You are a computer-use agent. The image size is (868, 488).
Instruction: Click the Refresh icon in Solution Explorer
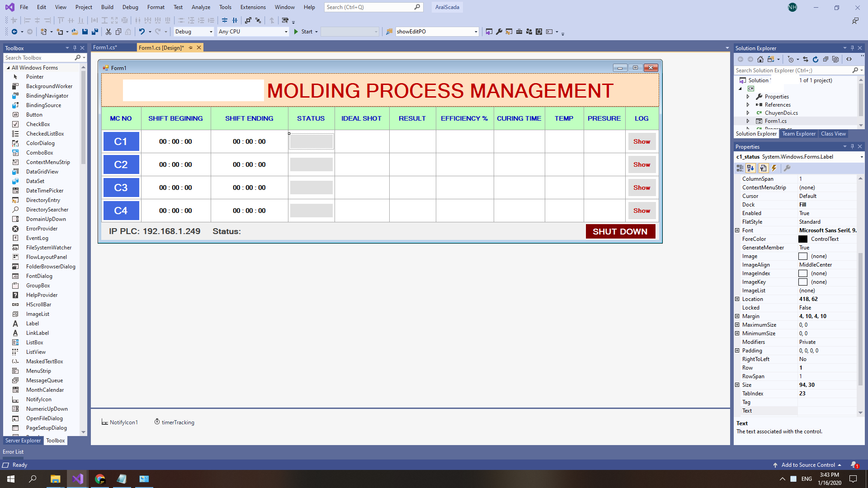click(816, 59)
